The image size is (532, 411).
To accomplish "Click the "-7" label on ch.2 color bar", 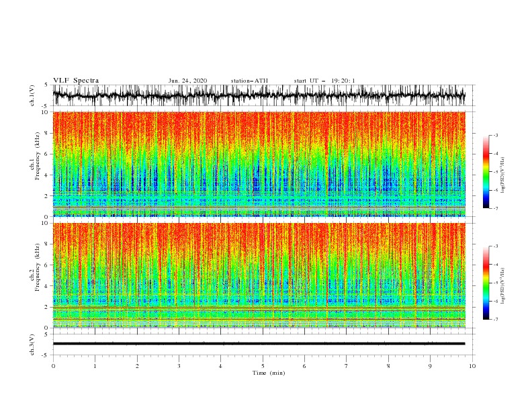I will pos(495,320).
